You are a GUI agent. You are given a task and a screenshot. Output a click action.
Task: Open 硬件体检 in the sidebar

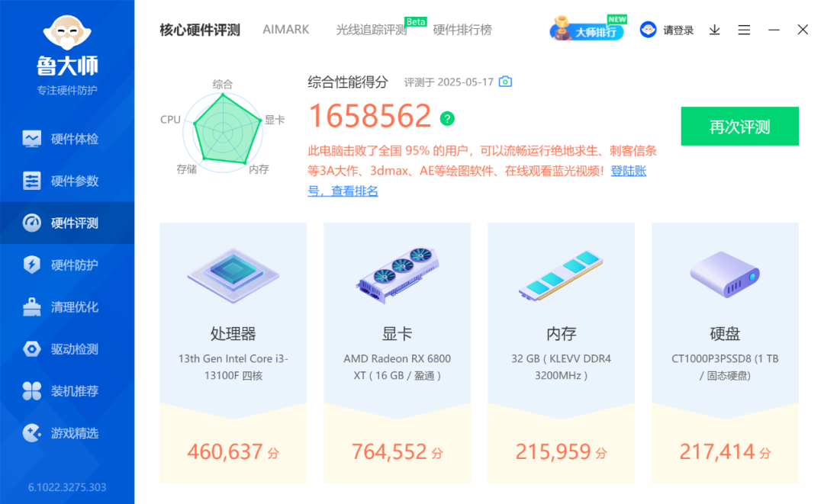pos(67,139)
